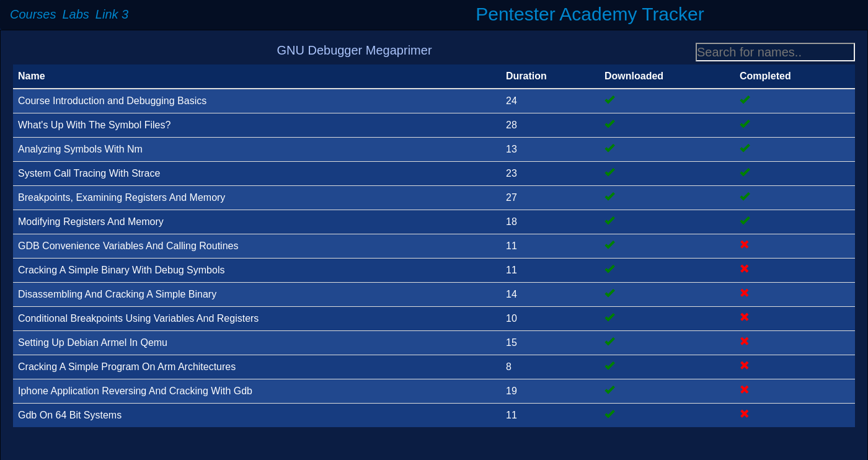Click red X for GDB Convenience Variables row

pyautogui.click(x=744, y=245)
